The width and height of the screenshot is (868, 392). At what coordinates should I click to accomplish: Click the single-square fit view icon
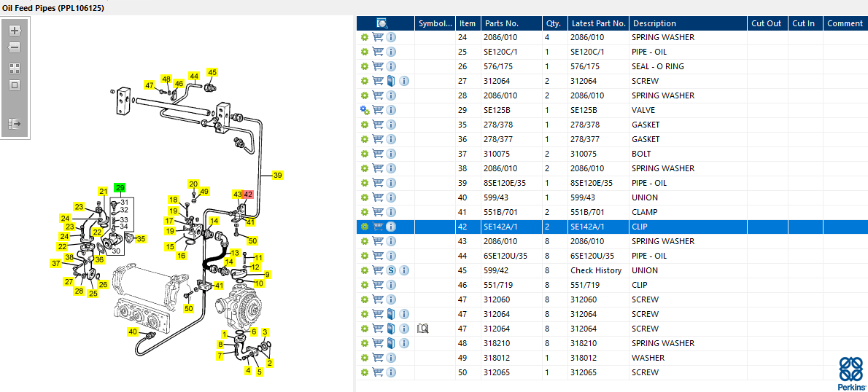point(14,85)
